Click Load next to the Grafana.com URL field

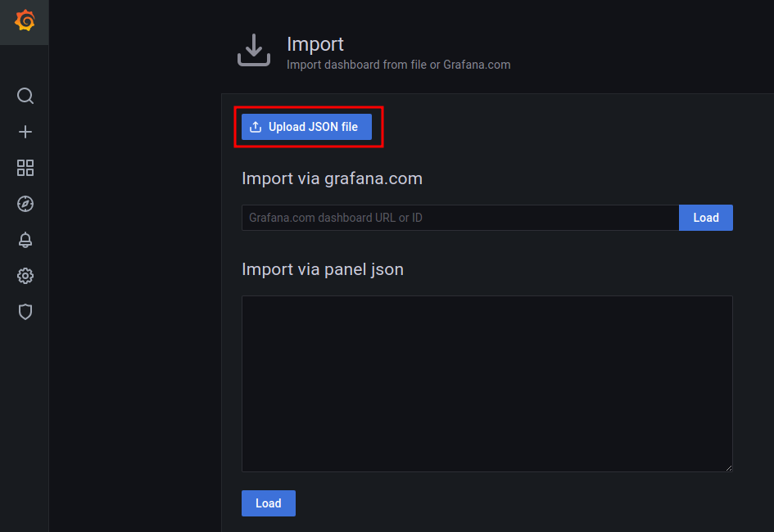705,217
